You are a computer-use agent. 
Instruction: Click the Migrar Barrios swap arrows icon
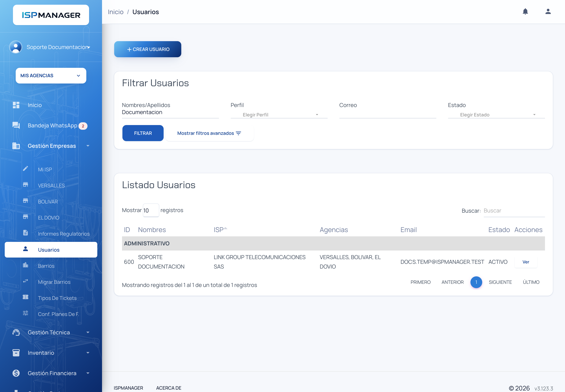click(25, 281)
